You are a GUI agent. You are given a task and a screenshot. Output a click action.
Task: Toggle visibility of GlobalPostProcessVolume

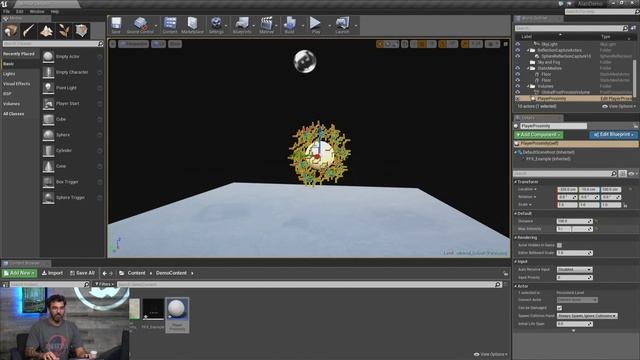(x=518, y=92)
